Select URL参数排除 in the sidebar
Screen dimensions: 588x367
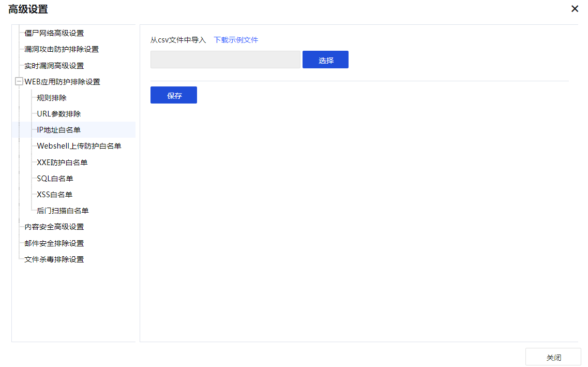[x=58, y=114]
